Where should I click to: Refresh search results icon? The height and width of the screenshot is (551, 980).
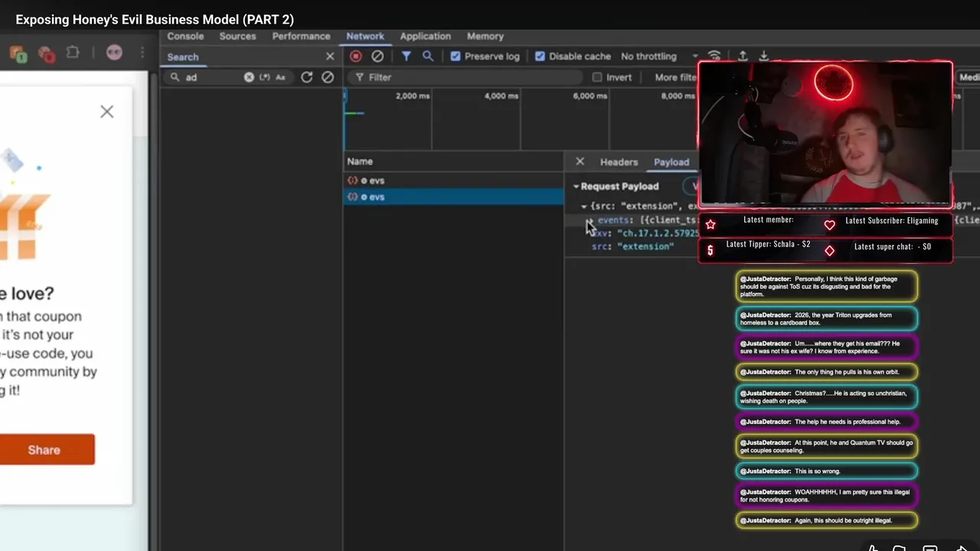coord(307,77)
